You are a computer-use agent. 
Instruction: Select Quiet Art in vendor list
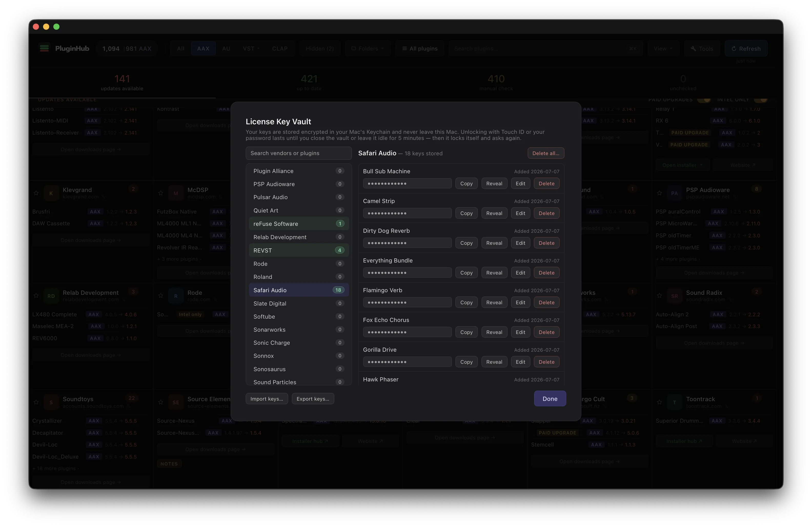click(299, 210)
